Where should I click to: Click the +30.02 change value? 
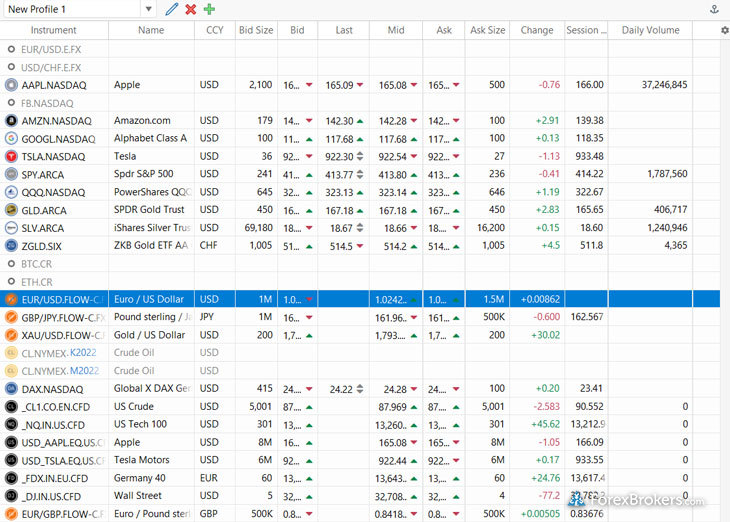tap(545, 335)
